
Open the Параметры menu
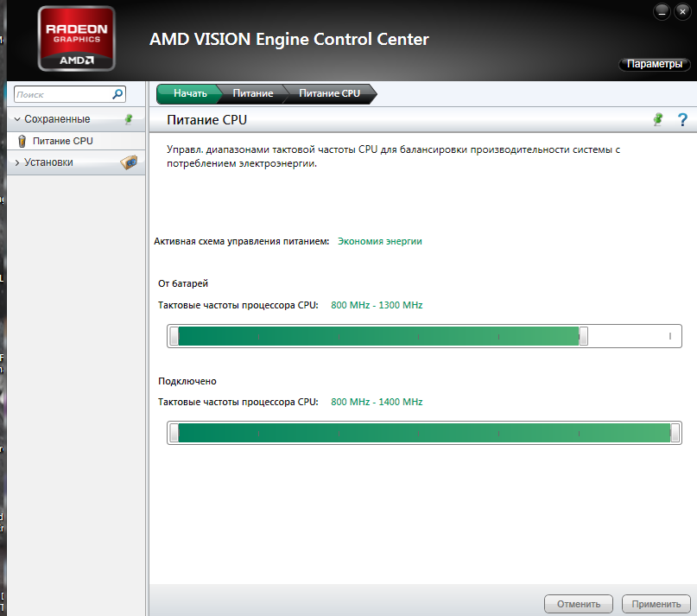pos(655,64)
